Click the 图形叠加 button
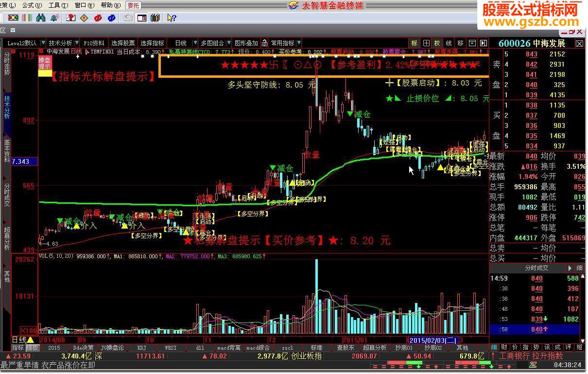 point(246,43)
